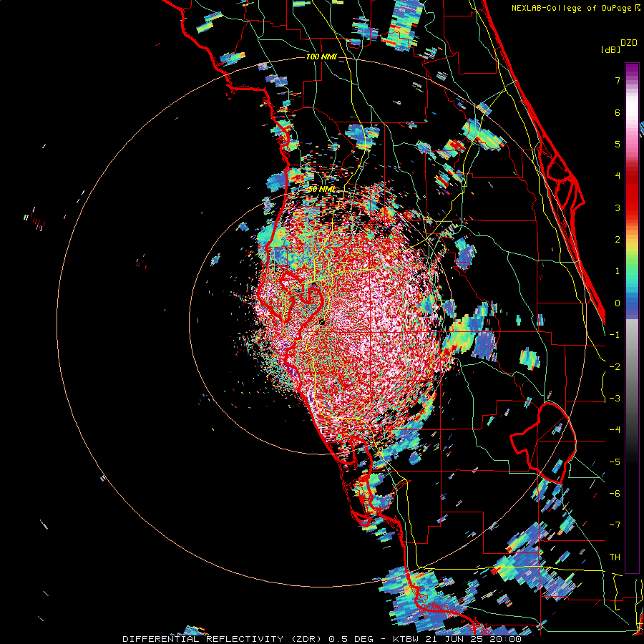The height and width of the screenshot is (644, 644).
Task: Click the 2 value on the scale
Action: pos(618,240)
